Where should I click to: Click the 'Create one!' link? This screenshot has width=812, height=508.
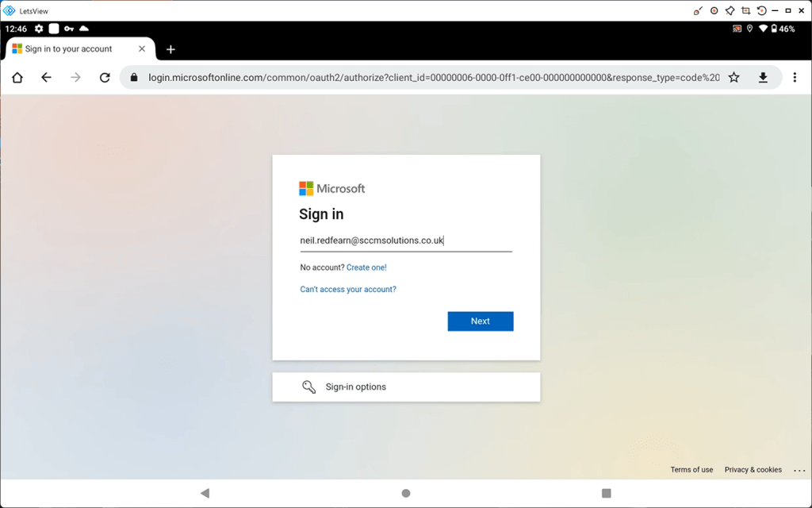(x=366, y=267)
